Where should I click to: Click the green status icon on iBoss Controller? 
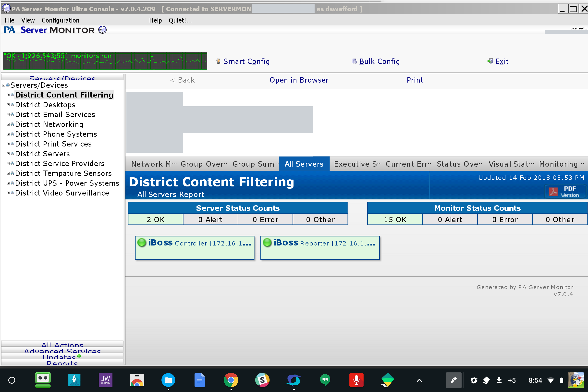coord(142,243)
